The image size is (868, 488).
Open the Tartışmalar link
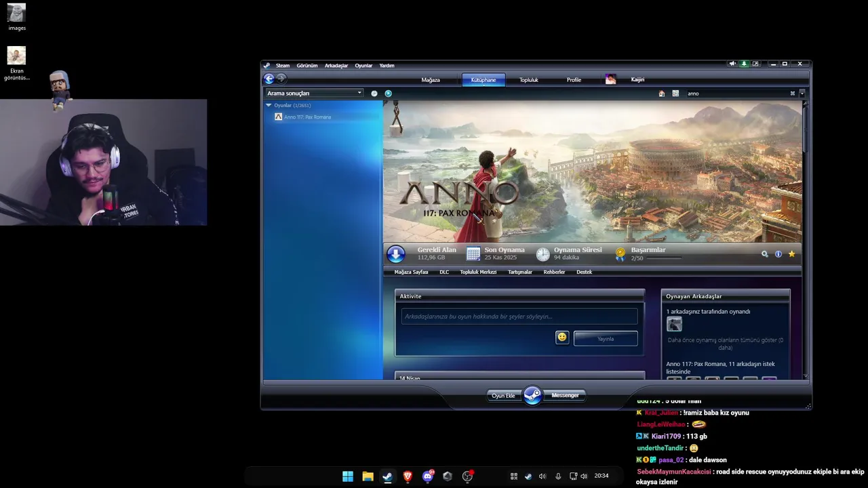(520, 272)
